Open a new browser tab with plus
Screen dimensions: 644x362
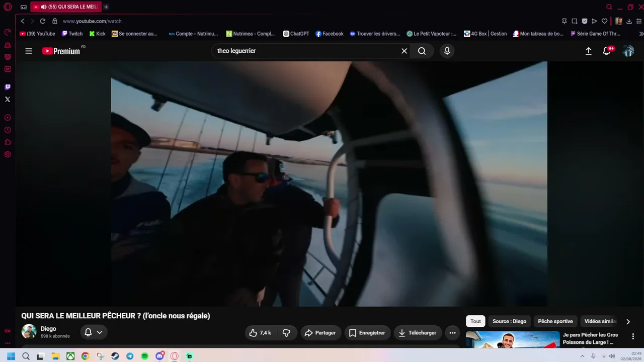click(x=106, y=7)
